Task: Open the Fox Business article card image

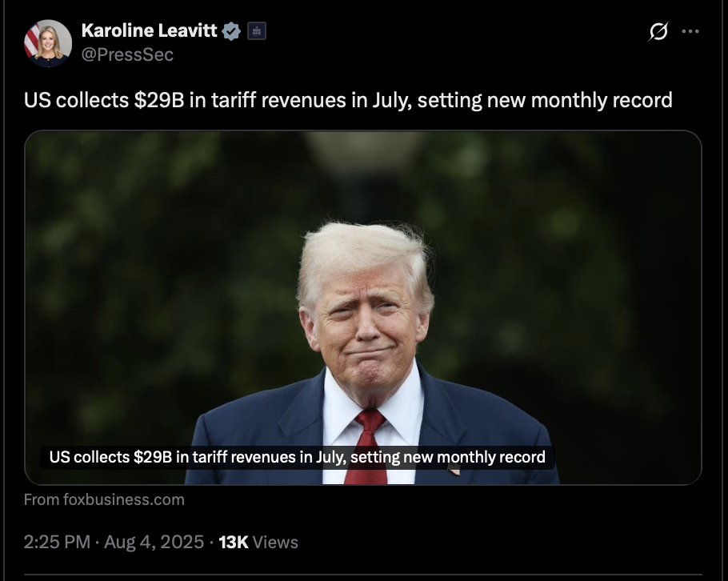Action: 362,307
